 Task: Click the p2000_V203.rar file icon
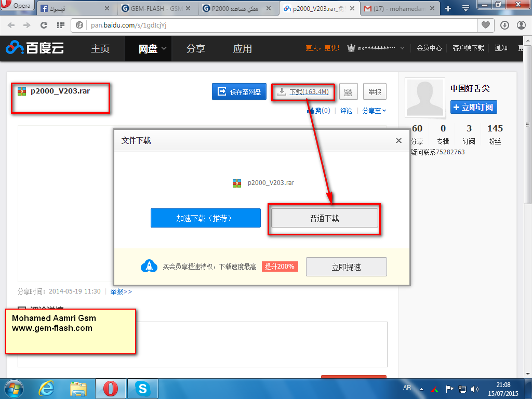pyautogui.click(x=22, y=91)
